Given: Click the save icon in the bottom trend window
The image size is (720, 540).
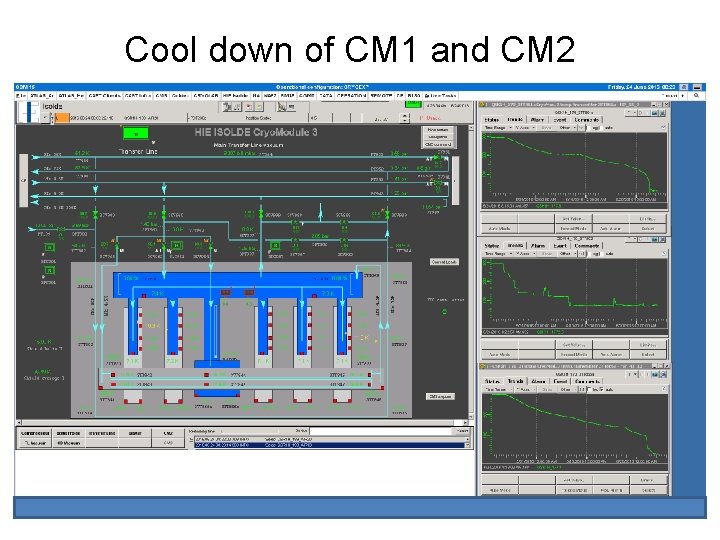Looking at the screenshot, I should (662, 375).
